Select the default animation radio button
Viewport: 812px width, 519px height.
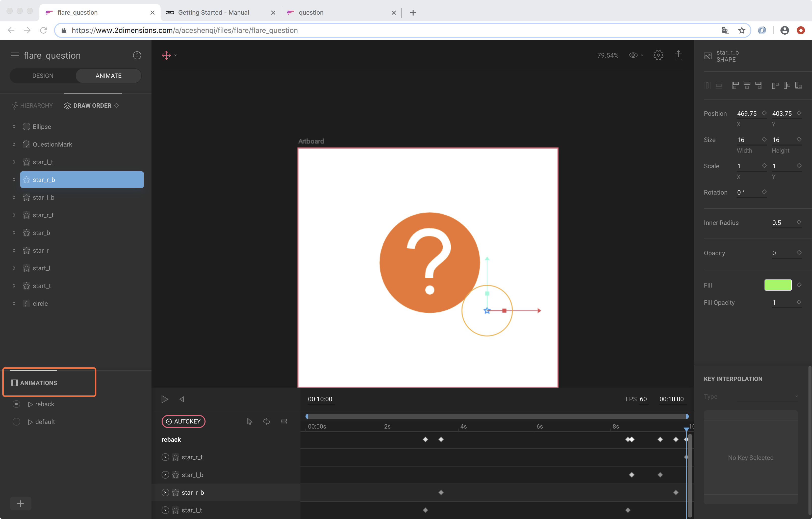coord(16,422)
